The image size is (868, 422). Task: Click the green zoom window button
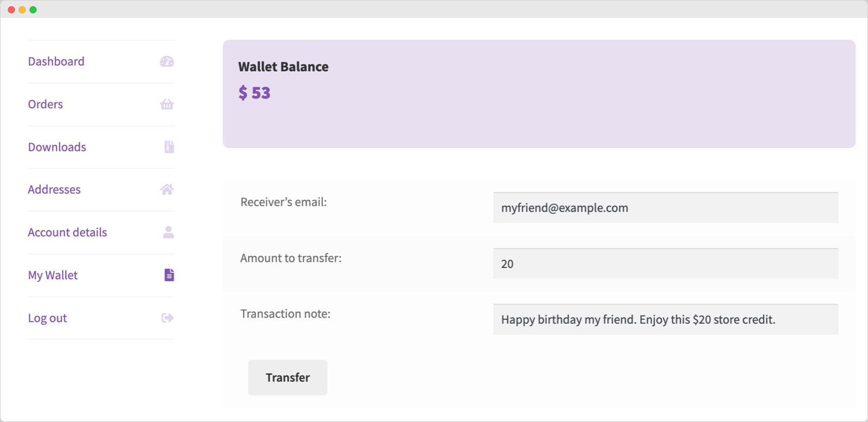(33, 10)
